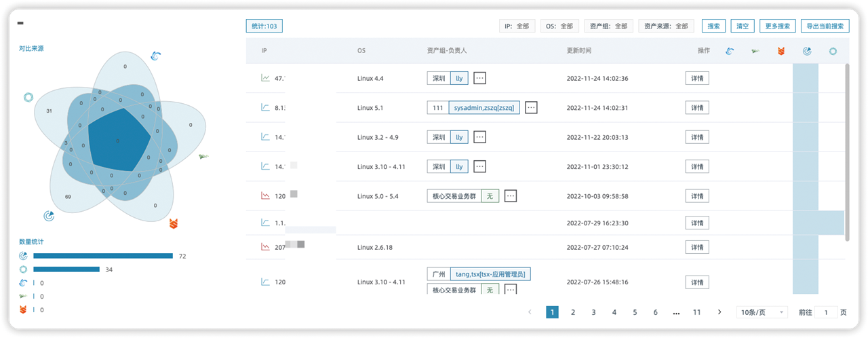Go to page 3
Screen dimensions: 868x338
coord(593,312)
